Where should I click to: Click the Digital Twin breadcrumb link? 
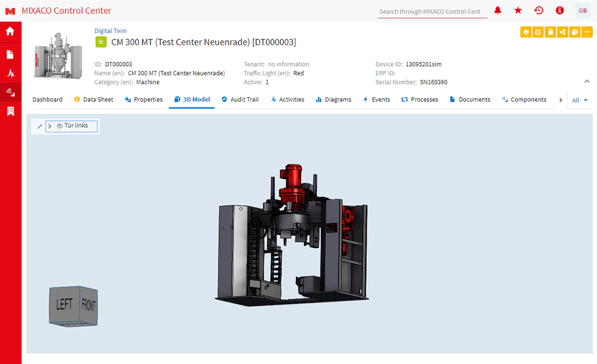coord(110,31)
